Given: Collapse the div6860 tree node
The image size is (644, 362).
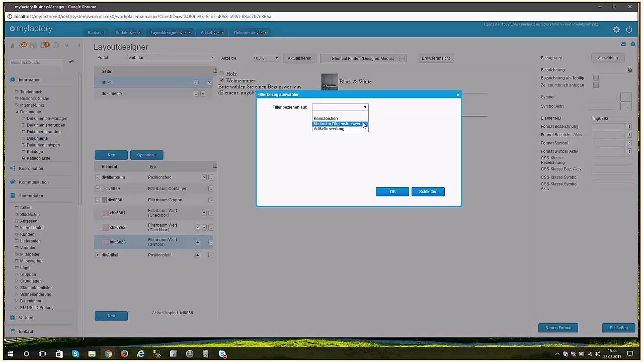Looking at the screenshot, I should point(98,200).
